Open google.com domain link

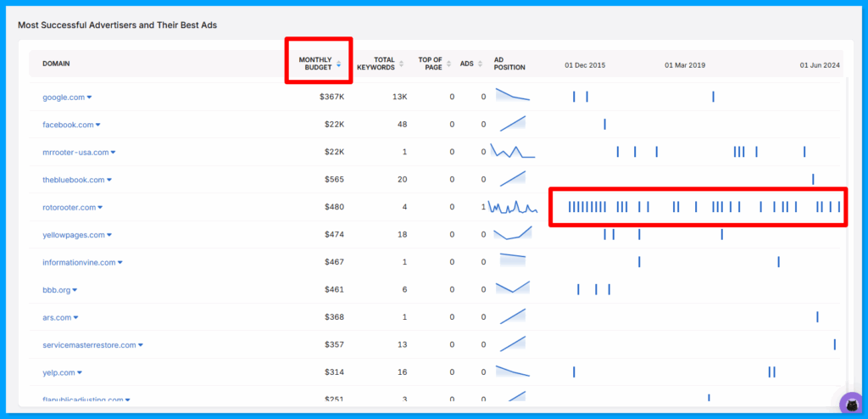click(x=64, y=97)
